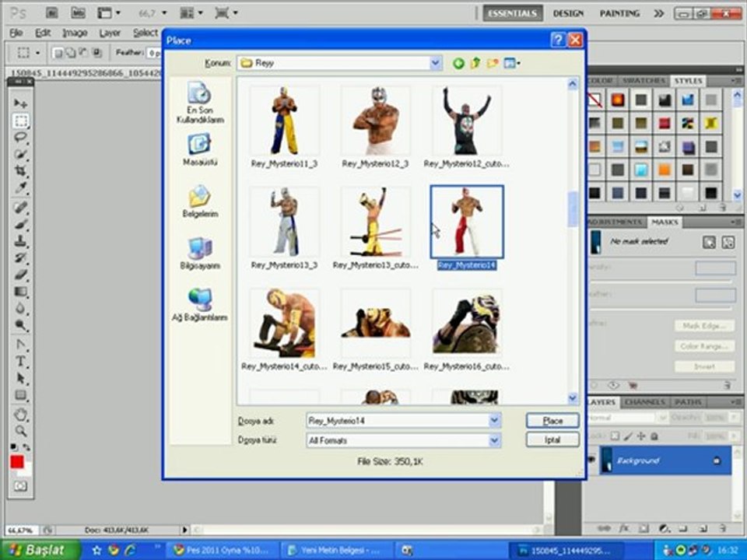Select the Eyedropper tool
747x560 pixels.
click(x=20, y=187)
